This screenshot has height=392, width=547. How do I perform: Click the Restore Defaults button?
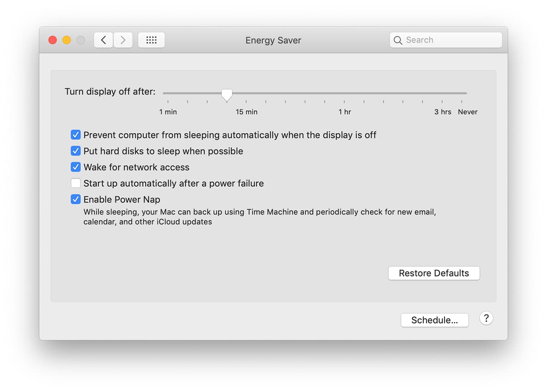(434, 273)
